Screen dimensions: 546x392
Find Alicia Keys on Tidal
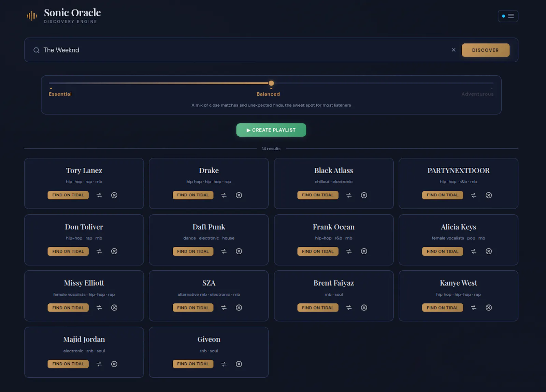pyautogui.click(x=443, y=251)
